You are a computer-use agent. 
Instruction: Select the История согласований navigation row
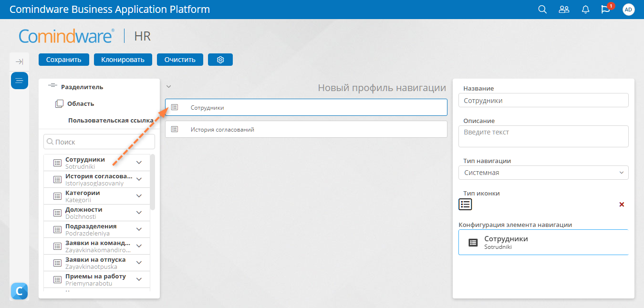point(306,129)
